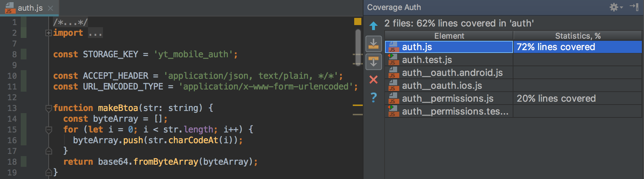Viewport: 644px width, 179px height.
Task: Select auth__permissions.tes... row in coverage list
Action: pos(513,111)
